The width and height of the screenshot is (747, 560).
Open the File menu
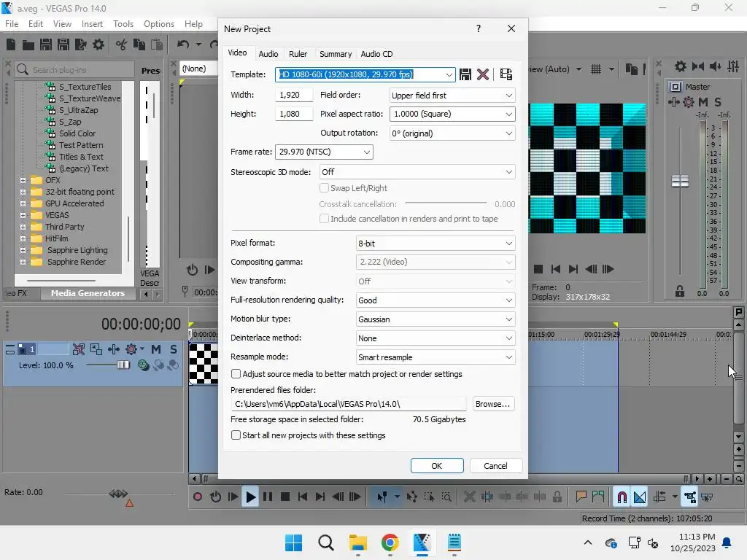pyautogui.click(x=12, y=24)
